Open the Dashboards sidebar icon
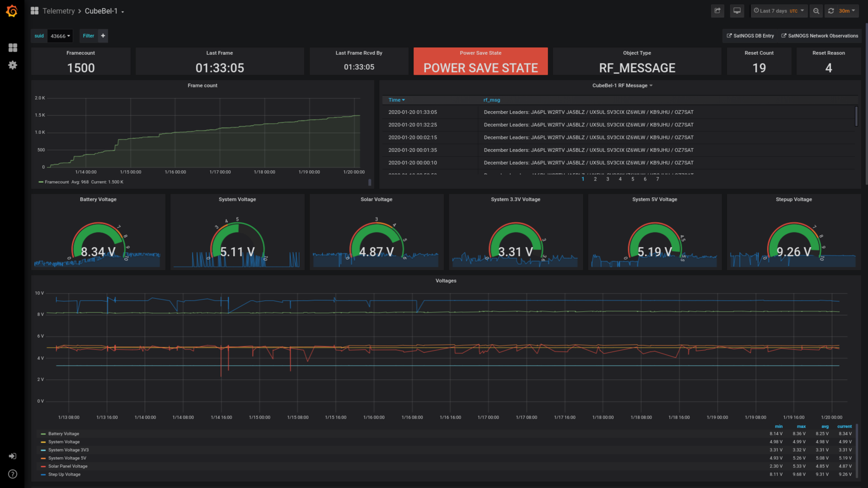The image size is (868, 488). (x=12, y=48)
